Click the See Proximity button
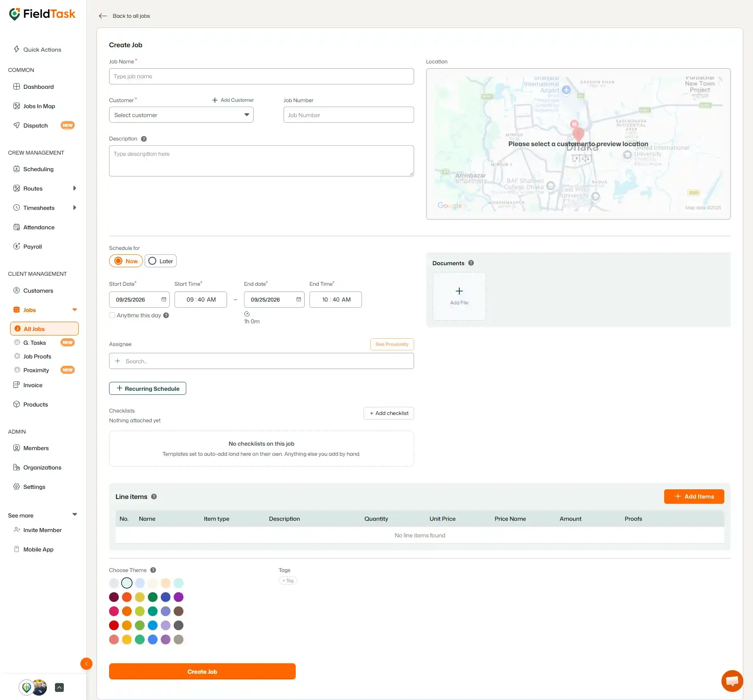This screenshot has height=700, width=753. tap(392, 344)
